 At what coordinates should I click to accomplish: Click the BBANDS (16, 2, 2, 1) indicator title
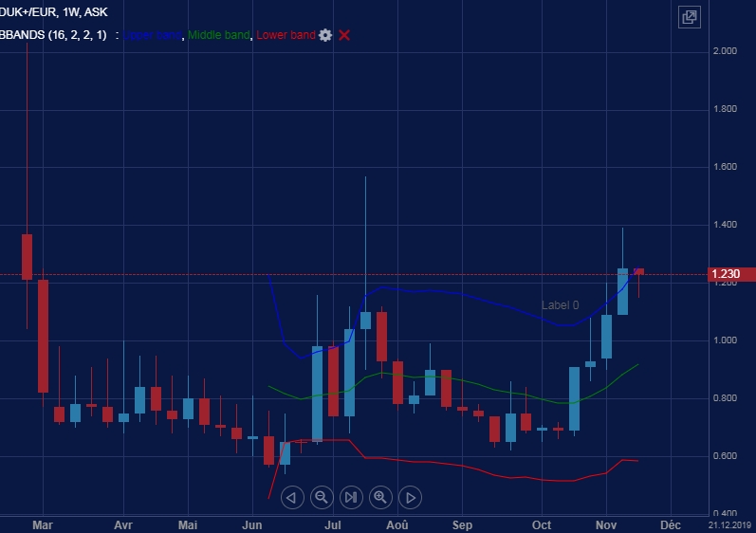[53, 35]
